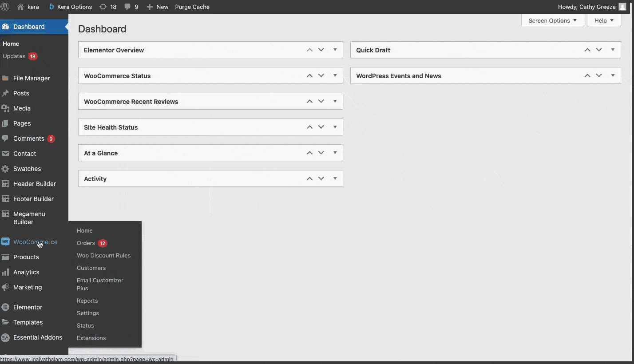634x364 pixels.
Task: Open the updates icon showing 18
Action: tap(103, 7)
